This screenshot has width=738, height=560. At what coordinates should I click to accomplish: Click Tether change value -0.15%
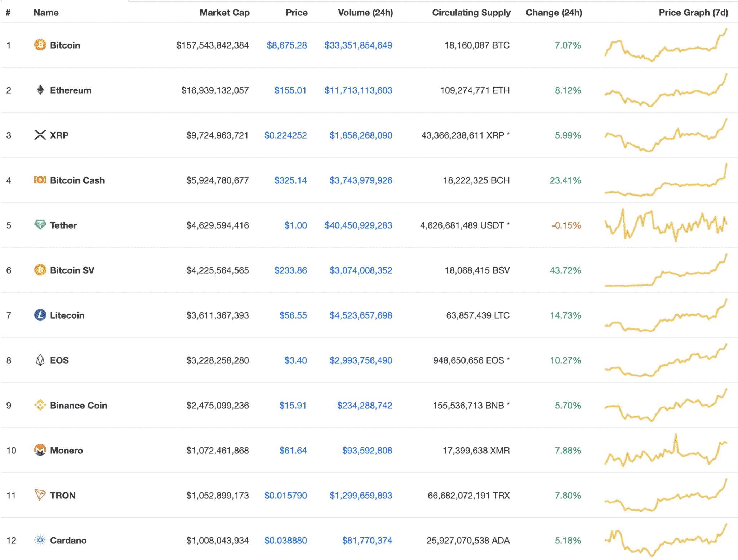tap(566, 225)
